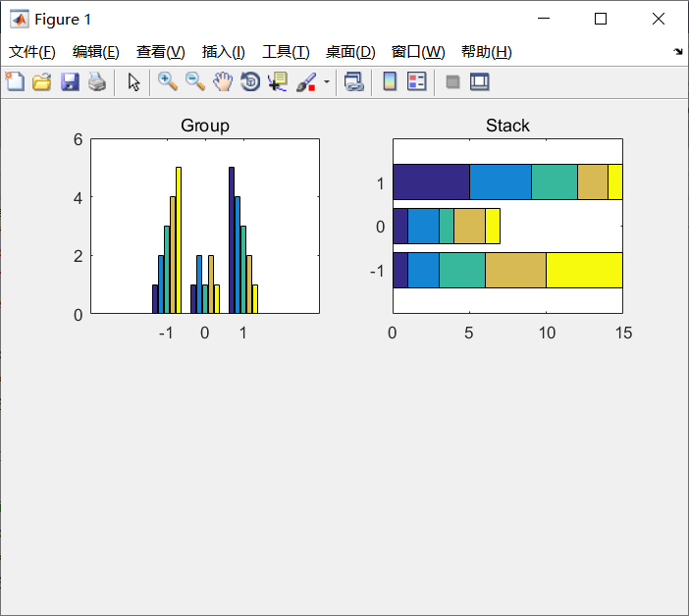Print the figure via printer icon
Viewport: 689px width, 616px height.
click(x=97, y=82)
